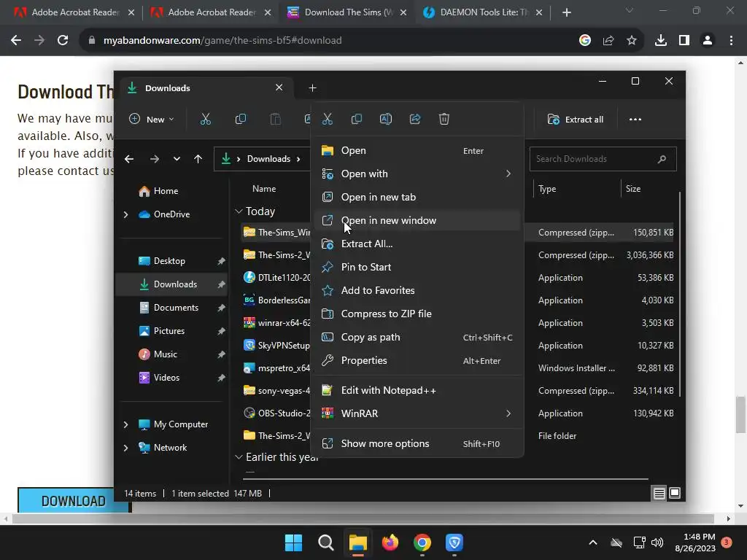Select Add to Favorites
This screenshot has width=747, height=560.
pyautogui.click(x=417, y=290)
